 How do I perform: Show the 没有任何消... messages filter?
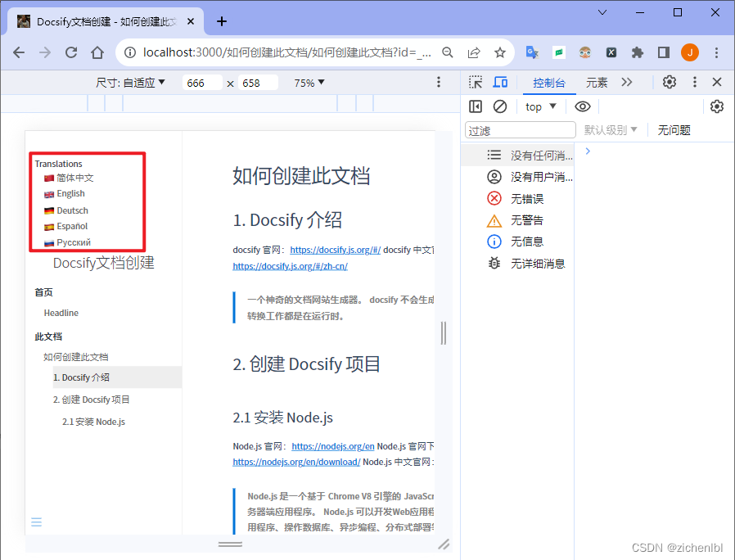(x=517, y=156)
